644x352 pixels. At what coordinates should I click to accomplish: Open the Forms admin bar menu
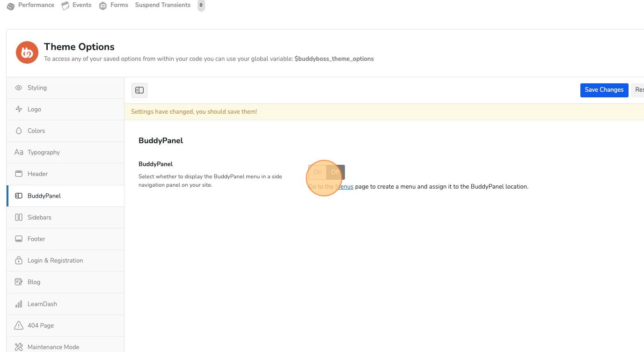pos(114,5)
